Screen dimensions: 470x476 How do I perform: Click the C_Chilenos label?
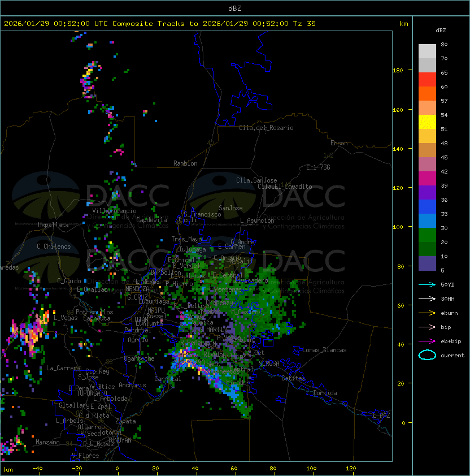coord(54,246)
